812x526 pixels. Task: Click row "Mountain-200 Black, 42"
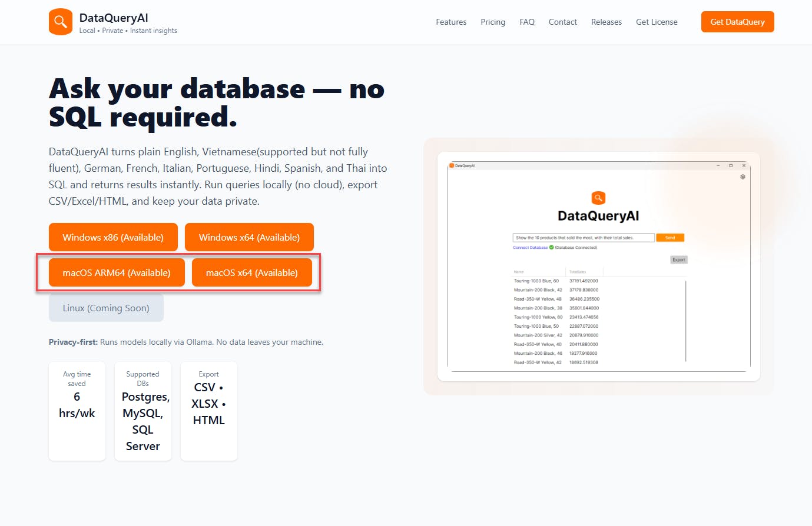pyautogui.click(x=556, y=289)
